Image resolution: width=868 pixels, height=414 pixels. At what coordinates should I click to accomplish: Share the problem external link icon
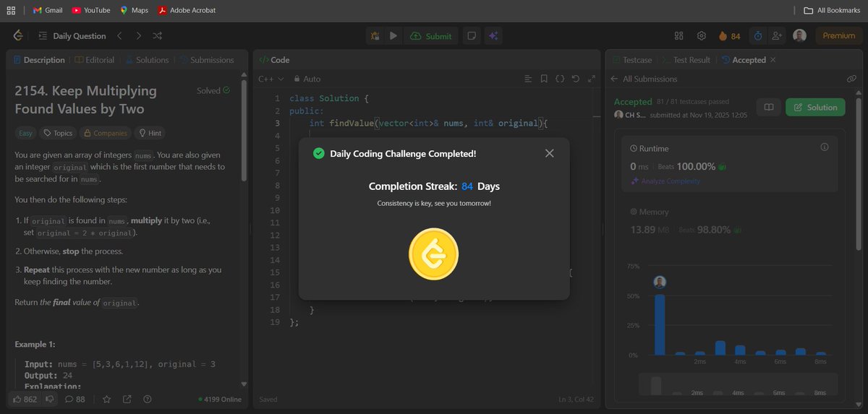(x=127, y=399)
